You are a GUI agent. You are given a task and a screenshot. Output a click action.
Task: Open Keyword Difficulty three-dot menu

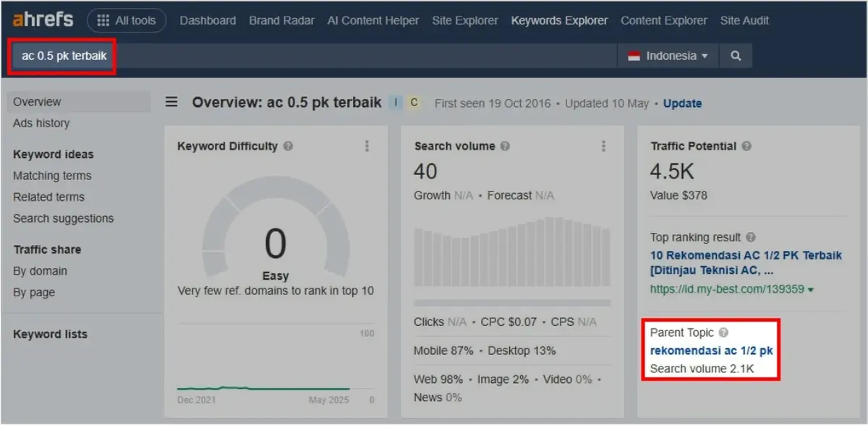[367, 146]
